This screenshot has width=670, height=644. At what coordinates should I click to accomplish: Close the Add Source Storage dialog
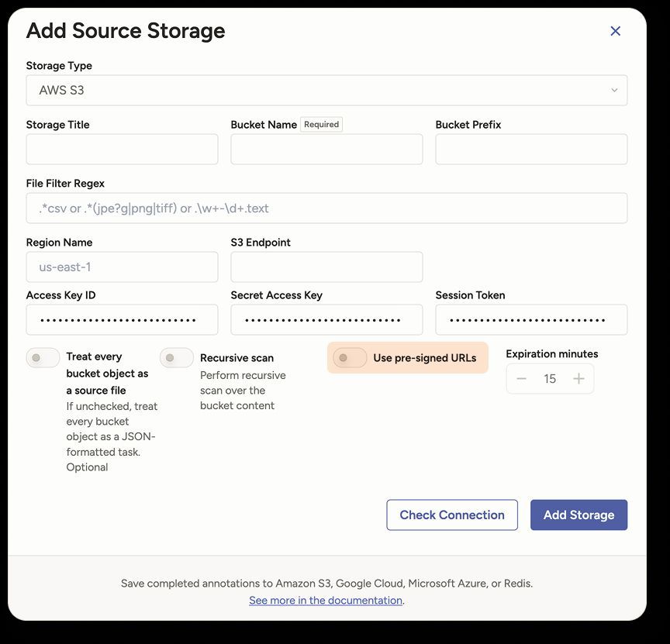pyautogui.click(x=615, y=31)
